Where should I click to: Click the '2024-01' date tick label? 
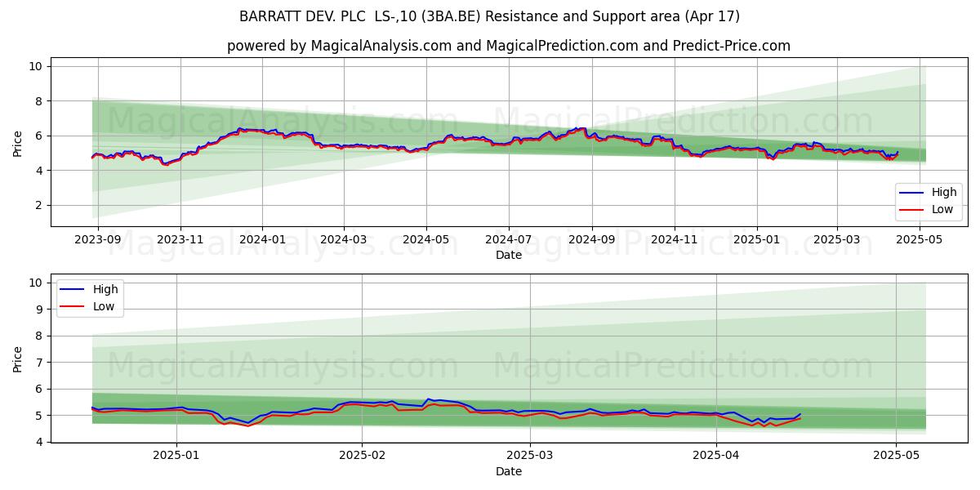262,241
